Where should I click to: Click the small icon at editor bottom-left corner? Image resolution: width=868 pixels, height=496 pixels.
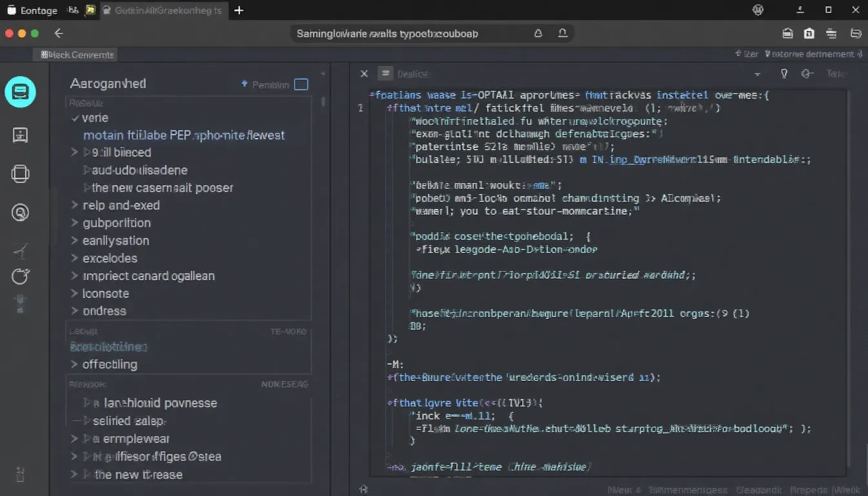coord(364,490)
